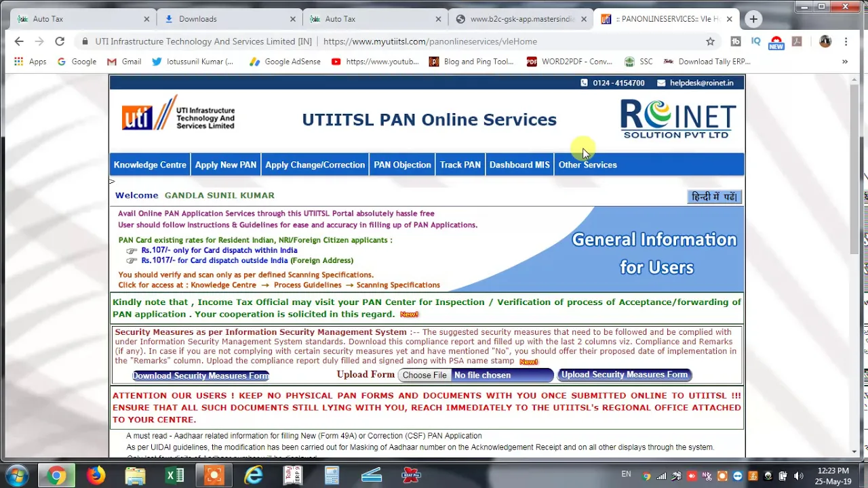
Task: Open the KDK Pro app in taskbar
Action: click(x=411, y=475)
